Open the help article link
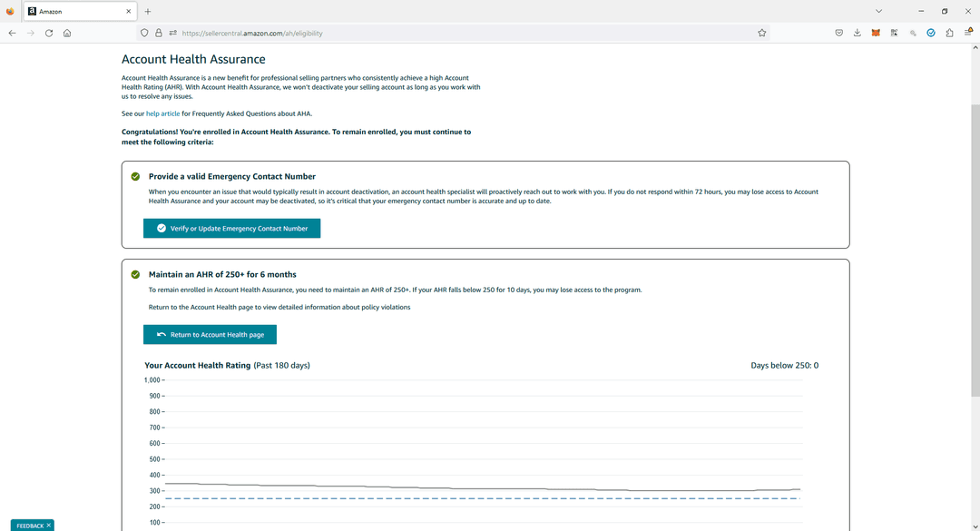The image size is (980, 531). tap(162, 113)
